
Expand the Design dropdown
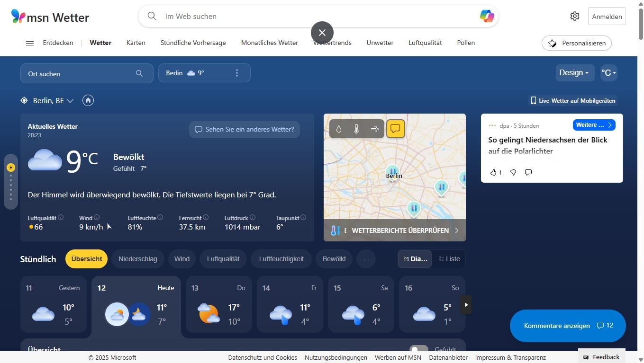coord(574,73)
